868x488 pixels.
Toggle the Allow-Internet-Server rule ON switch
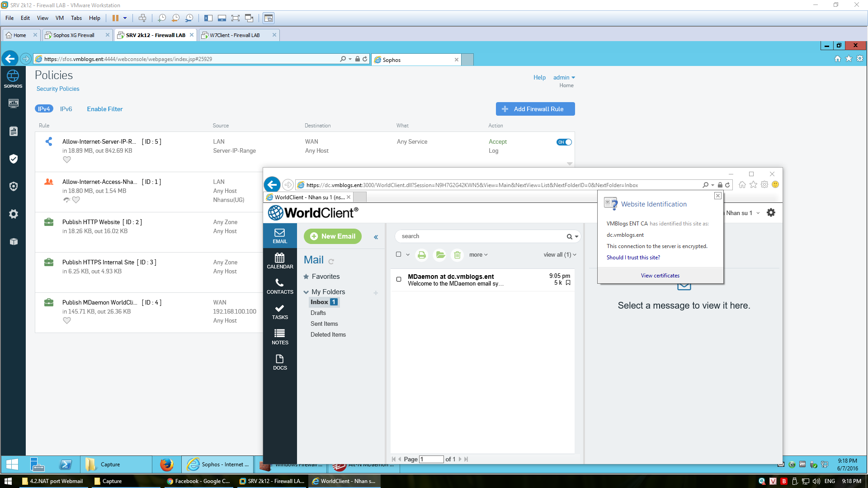564,142
